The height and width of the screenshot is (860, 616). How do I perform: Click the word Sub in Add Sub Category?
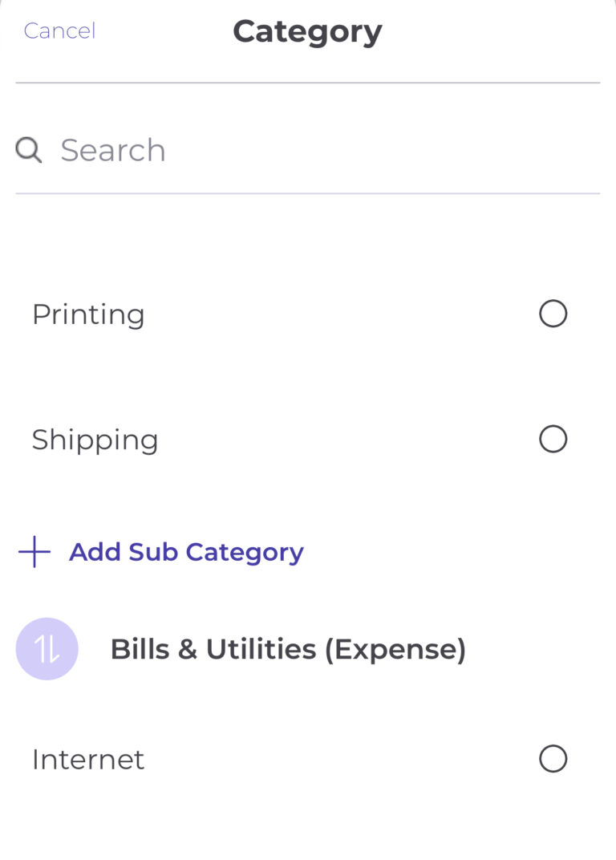(x=154, y=552)
